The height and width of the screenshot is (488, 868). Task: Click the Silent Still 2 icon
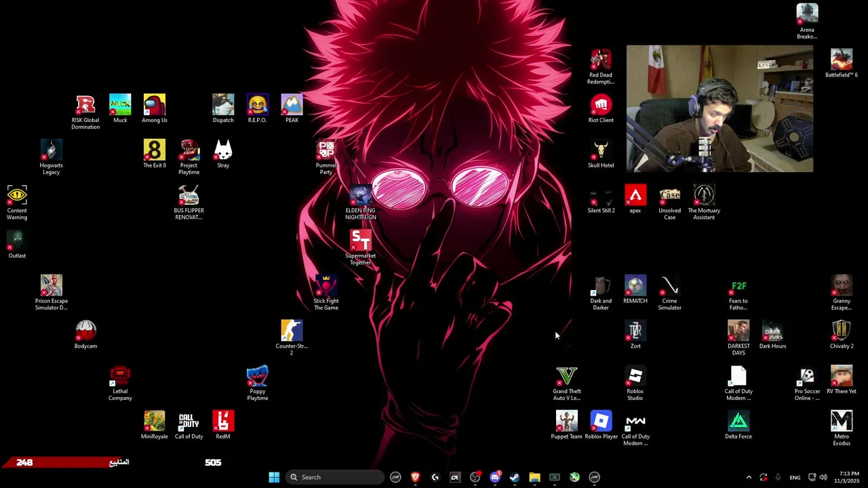[x=601, y=199]
